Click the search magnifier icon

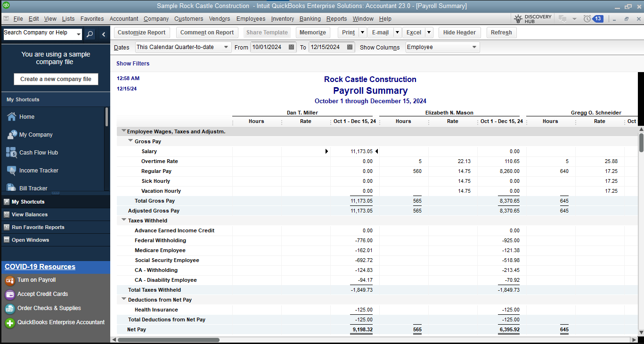(x=90, y=34)
